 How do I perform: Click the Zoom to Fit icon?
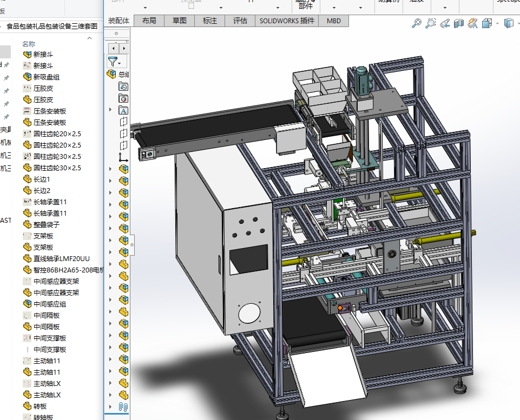417,23
